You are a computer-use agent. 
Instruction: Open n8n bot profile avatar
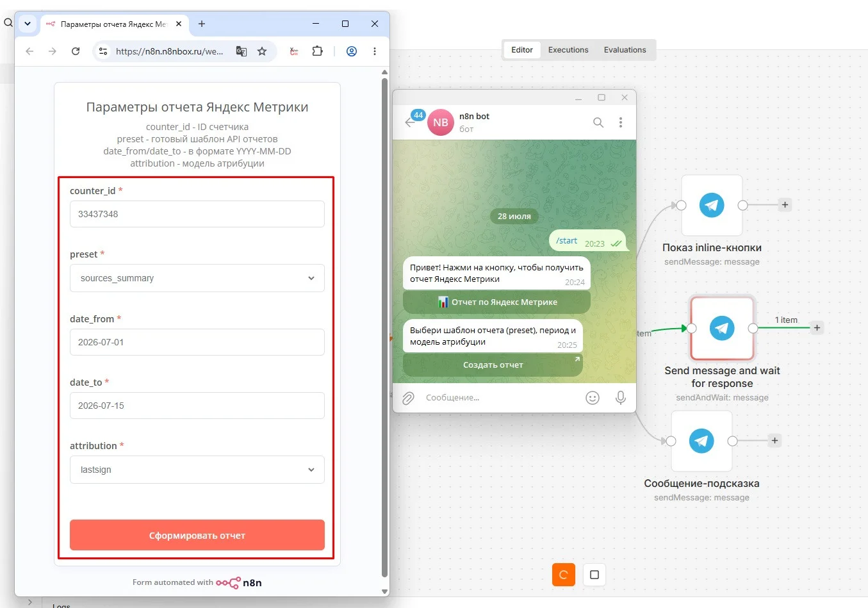click(441, 122)
